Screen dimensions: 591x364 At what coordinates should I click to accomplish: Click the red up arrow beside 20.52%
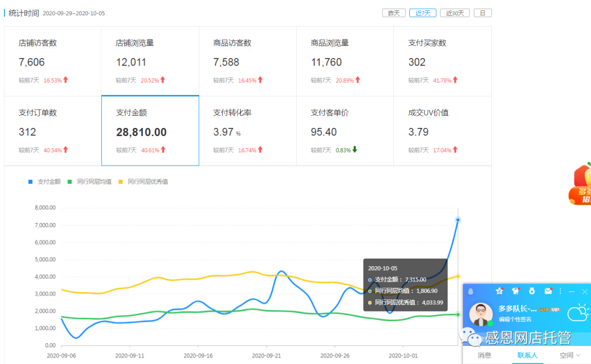point(163,80)
